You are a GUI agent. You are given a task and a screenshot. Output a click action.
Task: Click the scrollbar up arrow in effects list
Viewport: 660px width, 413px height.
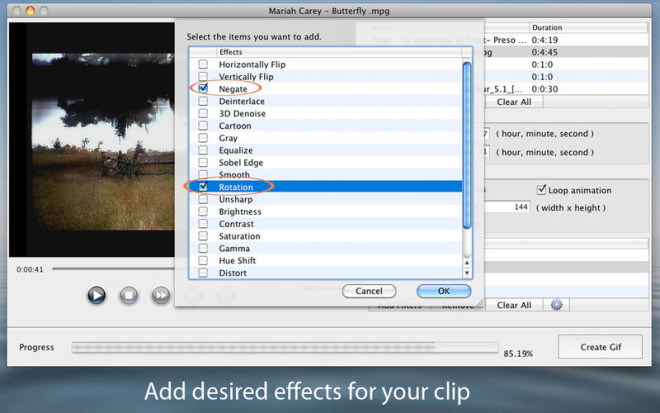point(466,263)
